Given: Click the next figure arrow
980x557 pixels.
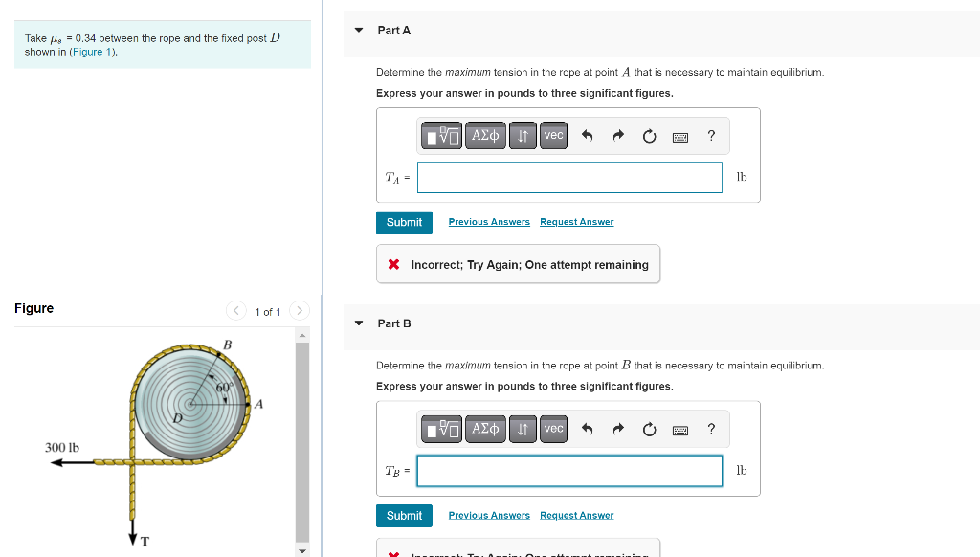Looking at the screenshot, I should coord(300,311).
